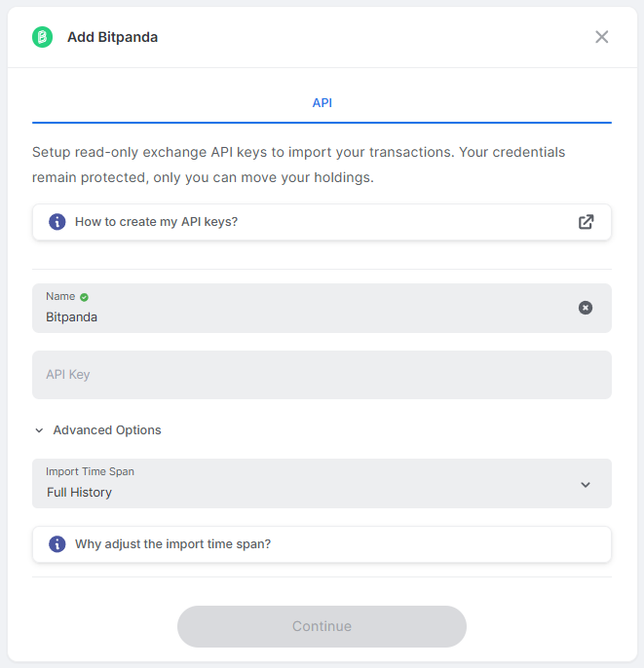Click the 'Add Bitpanda' dialog title
This screenshot has width=644, height=668.
click(x=112, y=37)
